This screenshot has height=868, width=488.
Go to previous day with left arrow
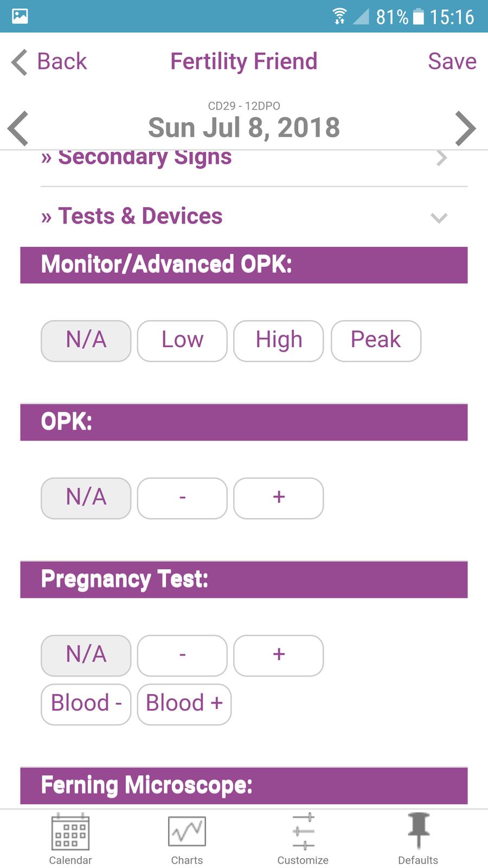[x=18, y=129]
